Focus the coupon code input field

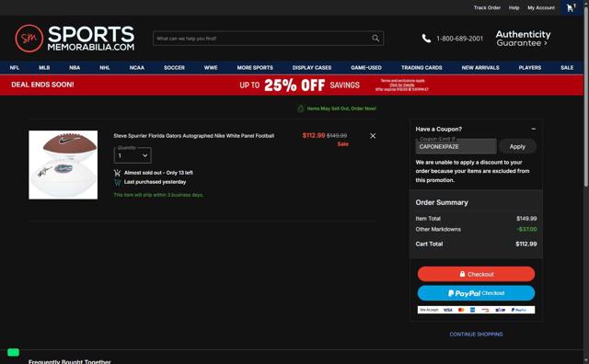pos(456,146)
